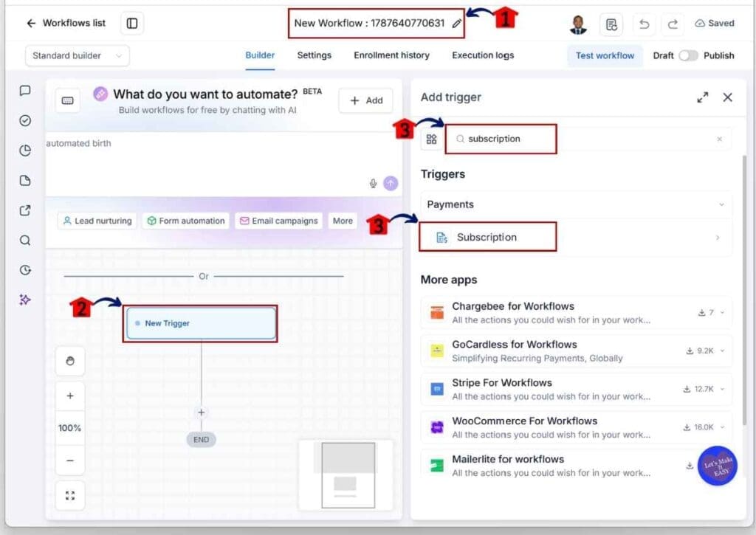
Task: Open the Execution logs tab
Action: coord(483,55)
